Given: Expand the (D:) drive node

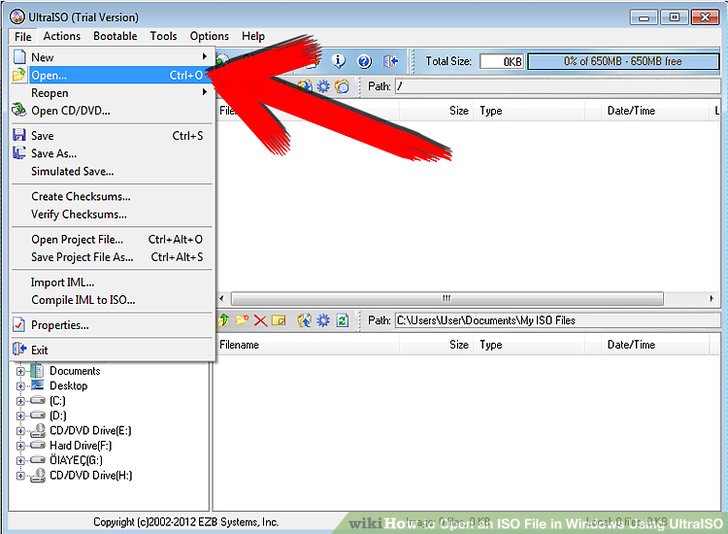Looking at the screenshot, I should point(20,416).
